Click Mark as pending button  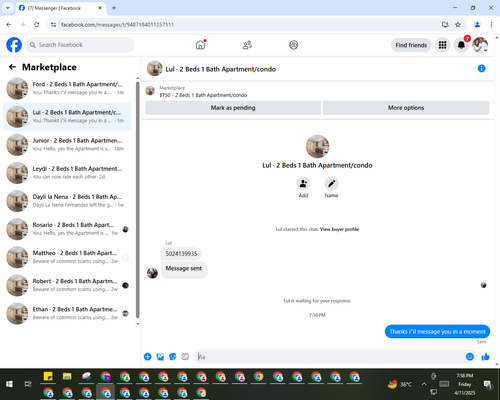click(233, 108)
